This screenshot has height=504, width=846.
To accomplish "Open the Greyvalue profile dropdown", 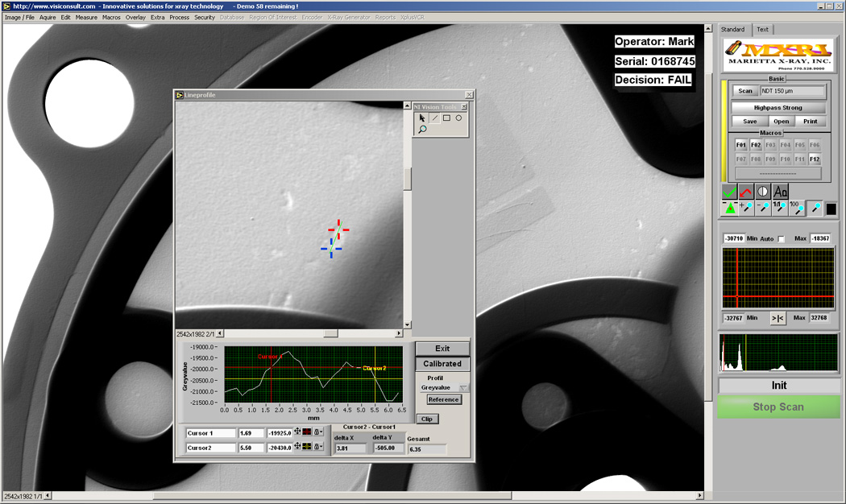I will click(462, 387).
